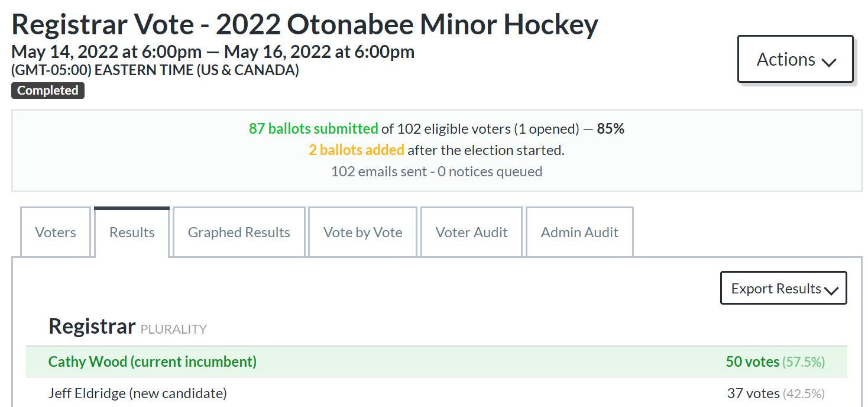Viewport: 868px width, 407px height.
Task: Click the election title Registrar Vote 2022
Action: [305, 24]
